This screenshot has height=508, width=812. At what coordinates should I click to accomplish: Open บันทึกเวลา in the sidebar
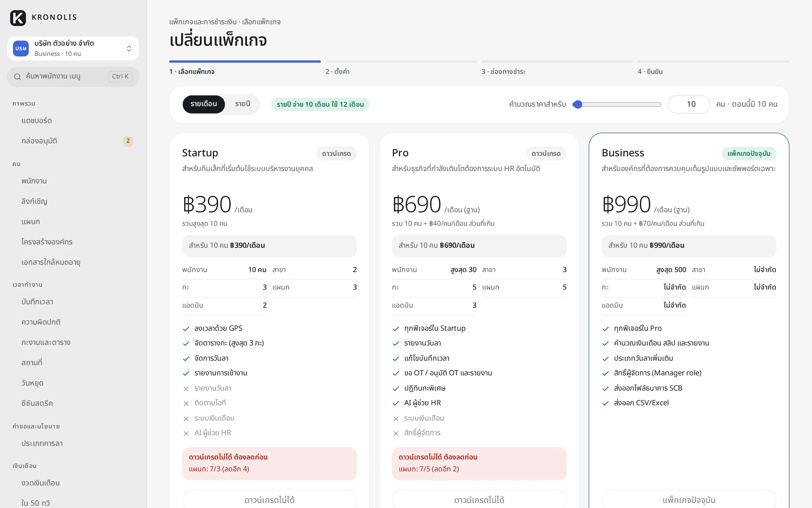click(73, 302)
